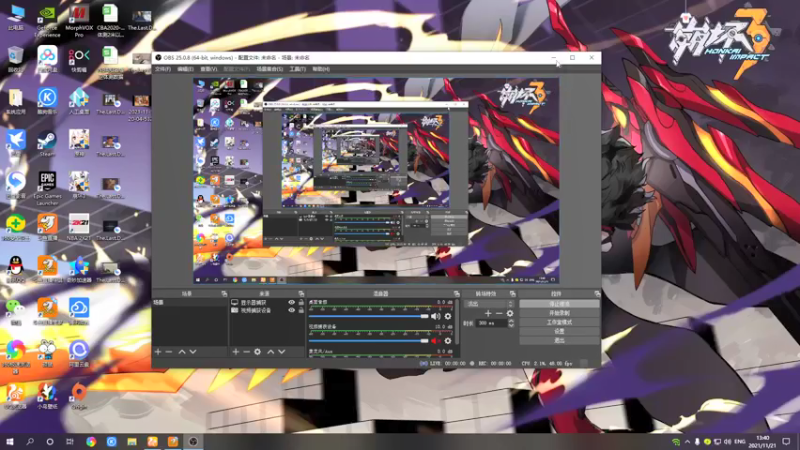Open the QQ penguin desktop icon
800x450 pixels.
click(15, 269)
